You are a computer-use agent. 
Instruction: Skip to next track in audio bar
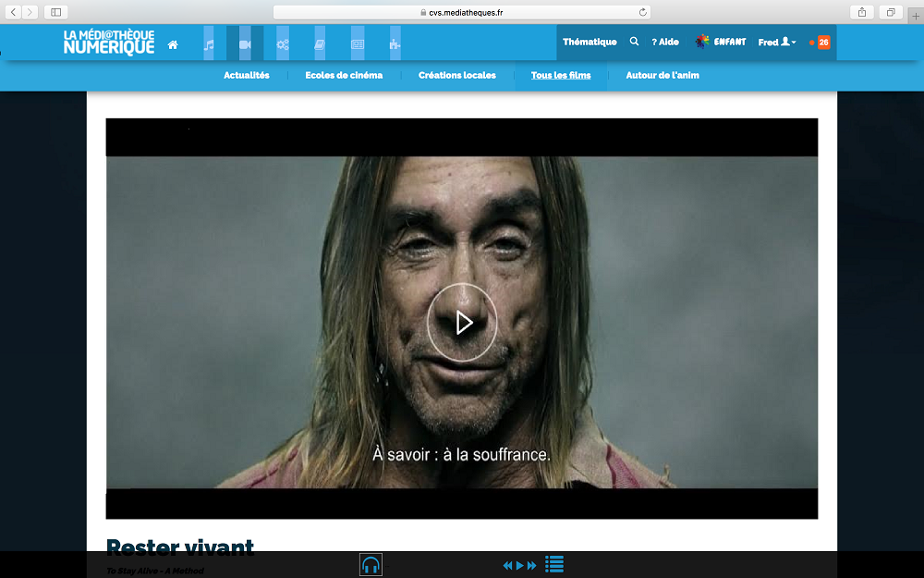tap(531, 566)
